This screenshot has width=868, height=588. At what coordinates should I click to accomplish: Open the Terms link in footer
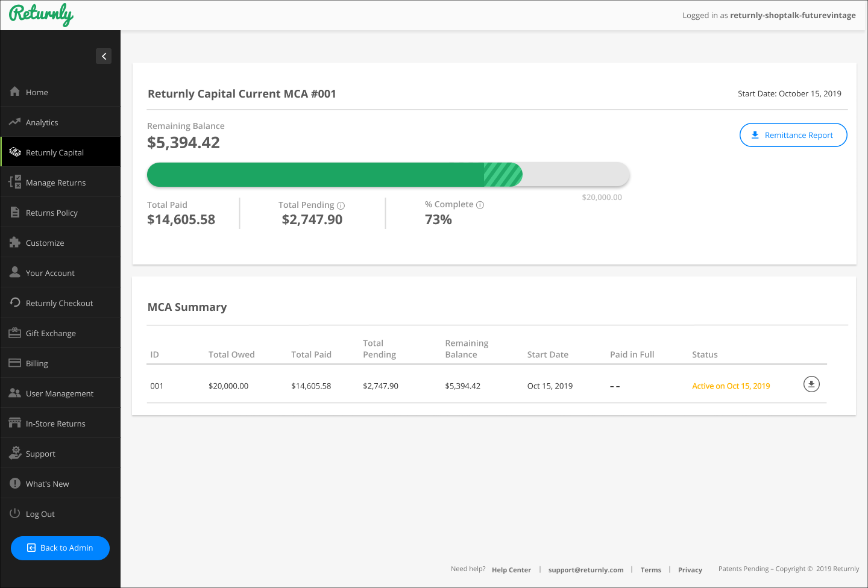tap(651, 570)
